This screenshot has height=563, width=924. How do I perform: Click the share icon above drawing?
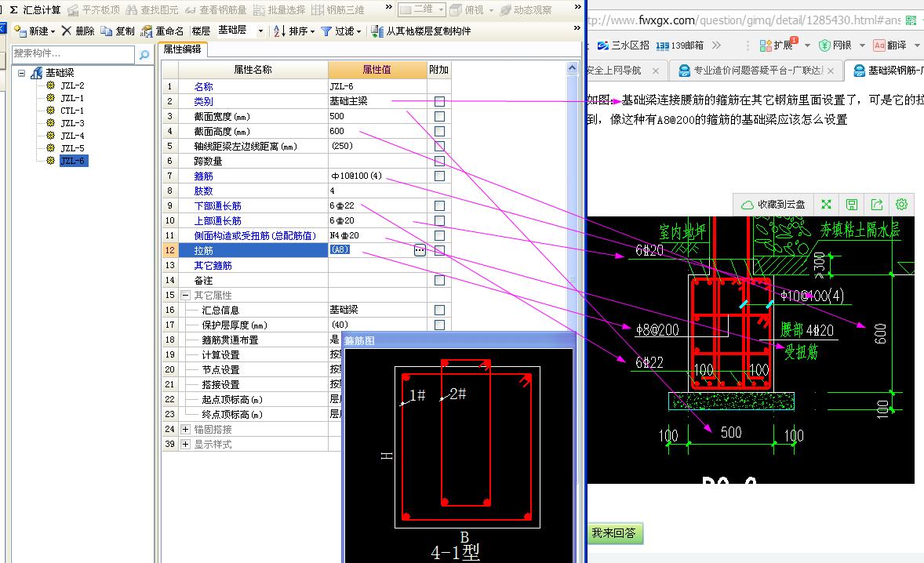877,205
